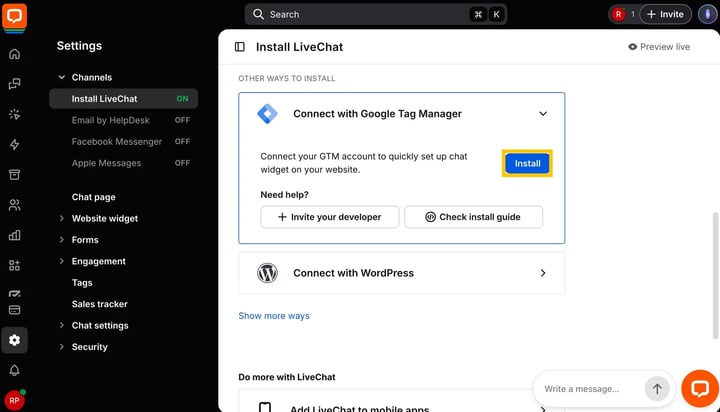Viewport: 720px width, 412px height.
Task: Open the Archives box icon
Action: point(14,175)
